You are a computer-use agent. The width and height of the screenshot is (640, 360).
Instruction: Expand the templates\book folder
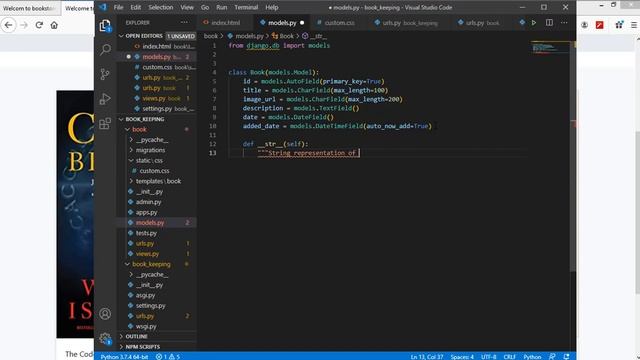point(156,181)
